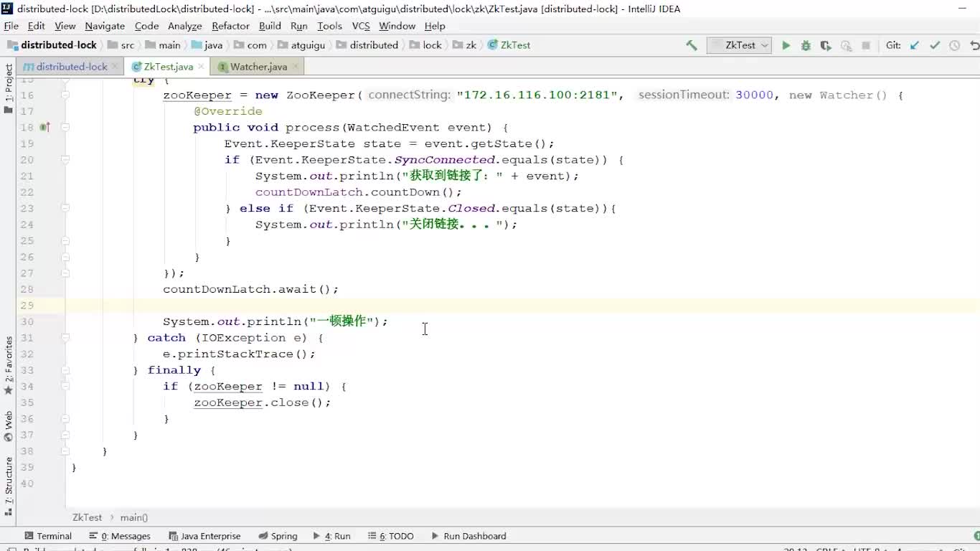Open the Project tool window
980x551 pixels.
9,88
